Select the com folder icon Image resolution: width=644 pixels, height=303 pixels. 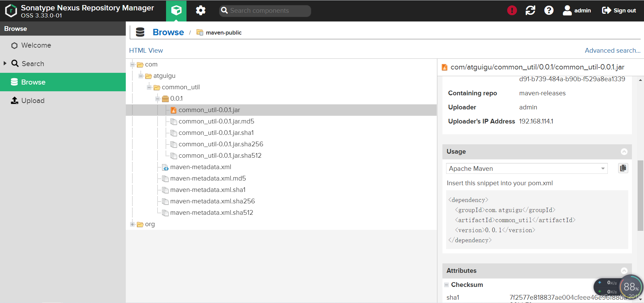pyautogui.click(x=140, y=64)
